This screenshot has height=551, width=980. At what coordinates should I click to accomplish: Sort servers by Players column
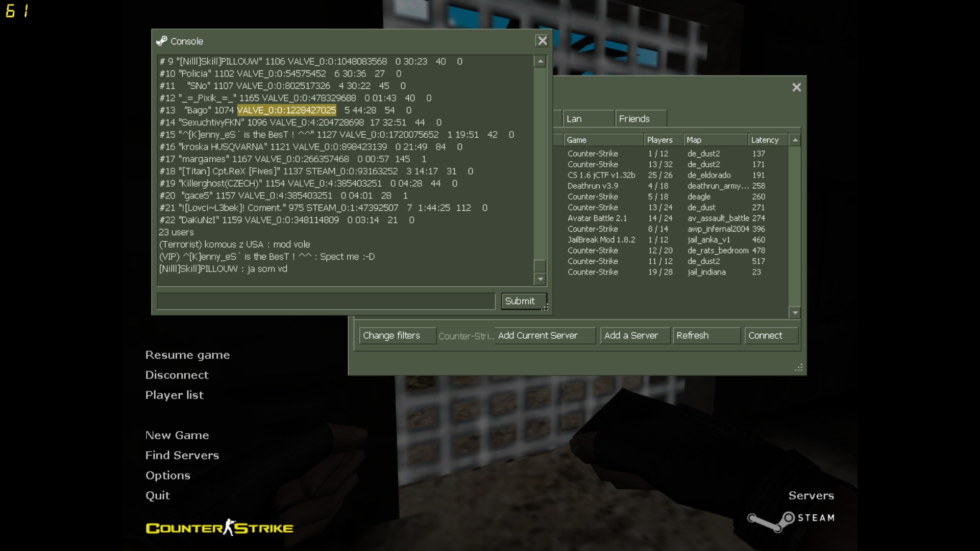coord(664,140)
